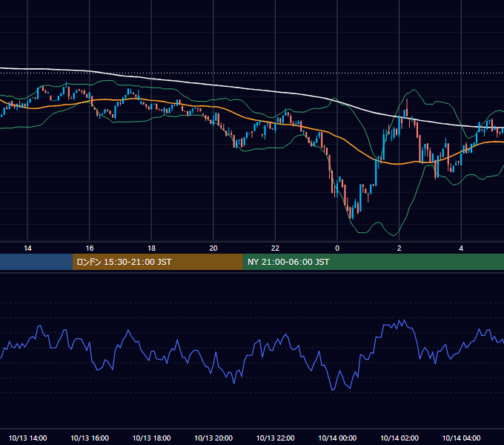Click the ロンドン 15:30-21:00 JST session bar
Image resolution: width=504 pixels, height=445 pixels.
(x=157, y=262)
